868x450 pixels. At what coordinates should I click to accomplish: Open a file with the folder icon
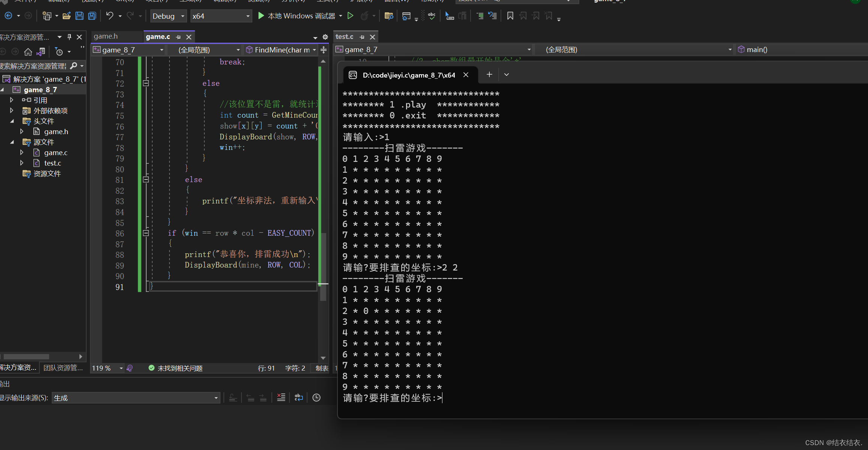pos(67,16)
